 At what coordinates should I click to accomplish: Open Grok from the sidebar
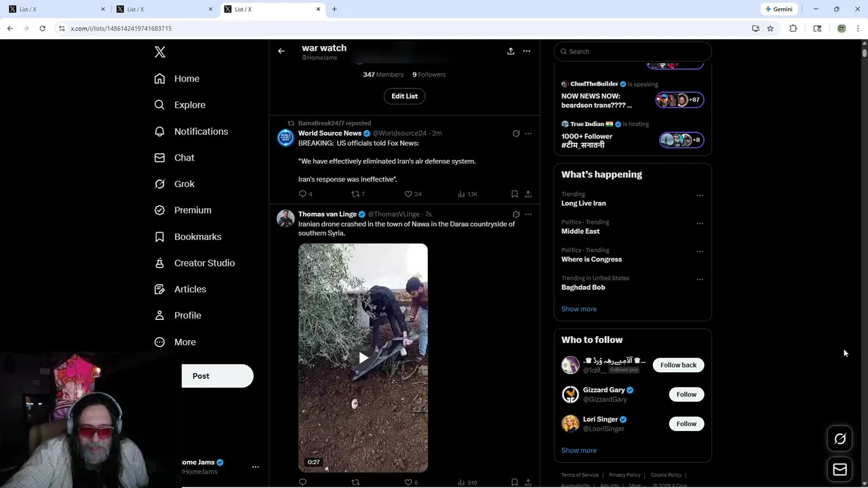coord(174,184)
